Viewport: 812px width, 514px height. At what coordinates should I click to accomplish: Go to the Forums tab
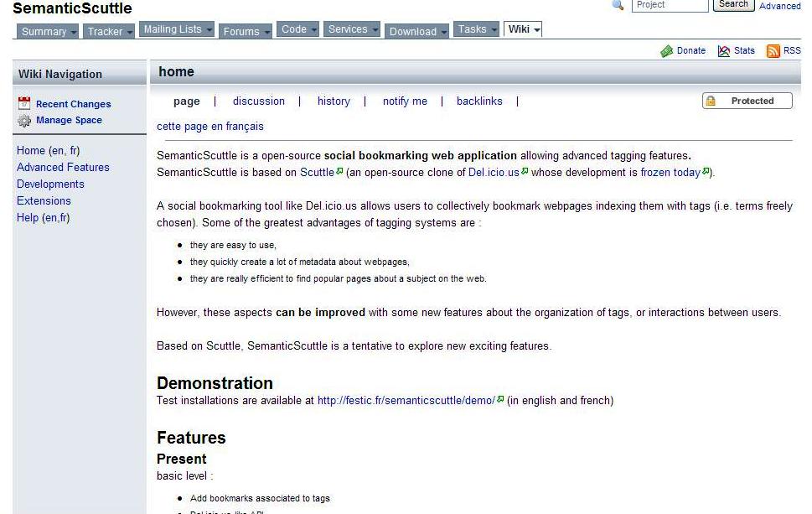coord(246,32)
